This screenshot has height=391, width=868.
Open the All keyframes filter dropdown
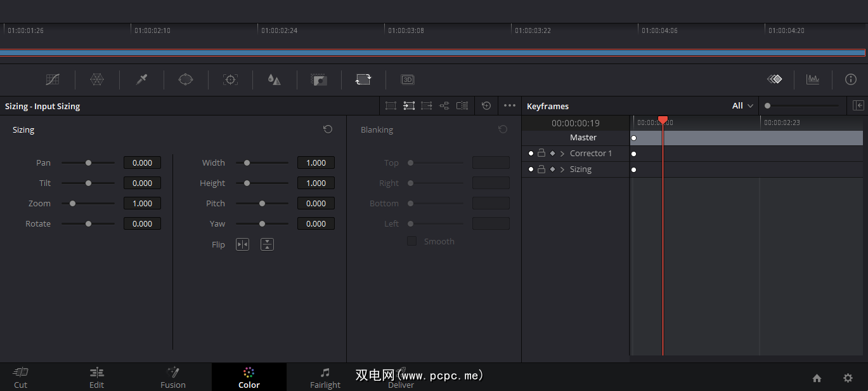[743, 106]
